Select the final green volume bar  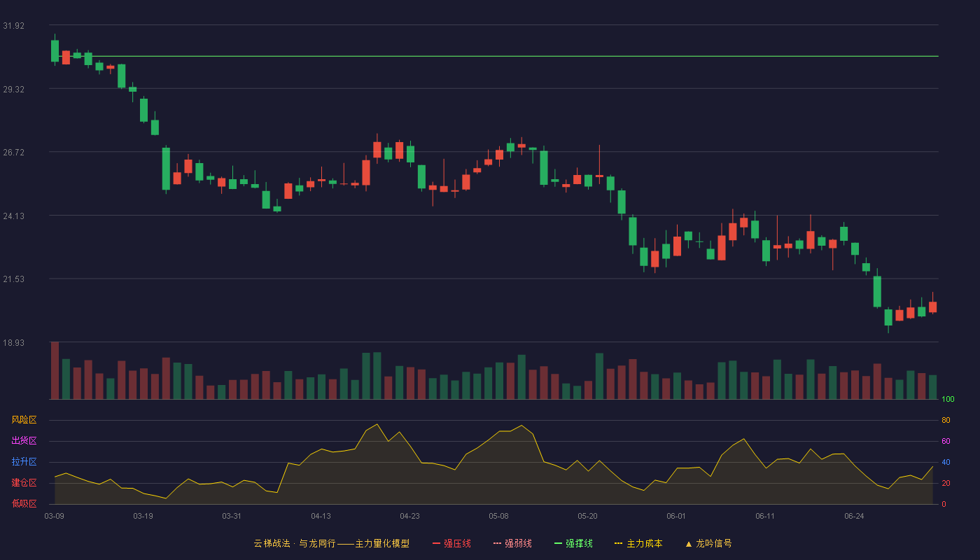[932, 387]
